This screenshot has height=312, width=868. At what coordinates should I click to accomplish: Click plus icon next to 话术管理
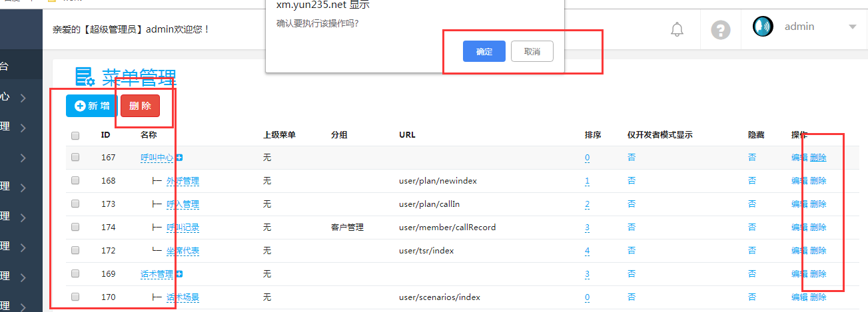(x=179, y=274)
